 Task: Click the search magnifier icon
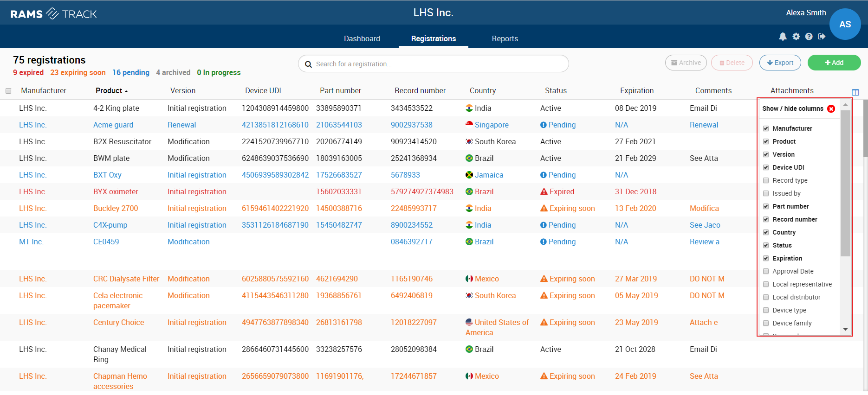click(308, 64)
